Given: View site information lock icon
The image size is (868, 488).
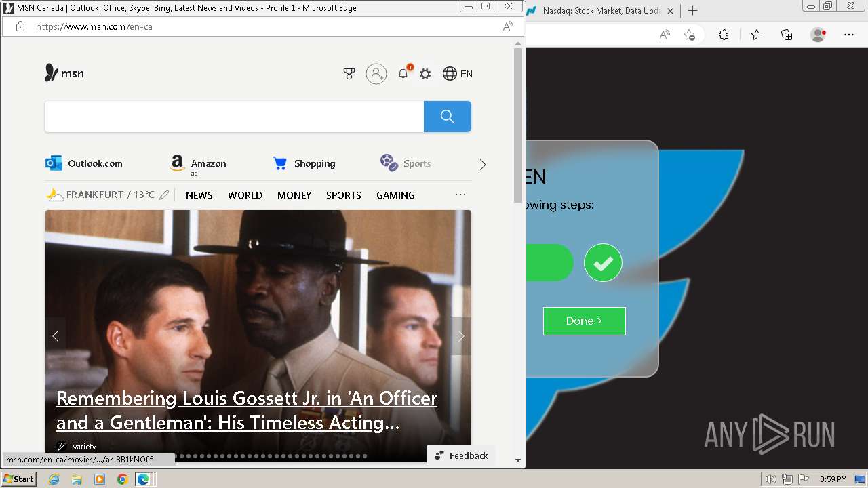Looking at the screenshot, I should (20, 26).
